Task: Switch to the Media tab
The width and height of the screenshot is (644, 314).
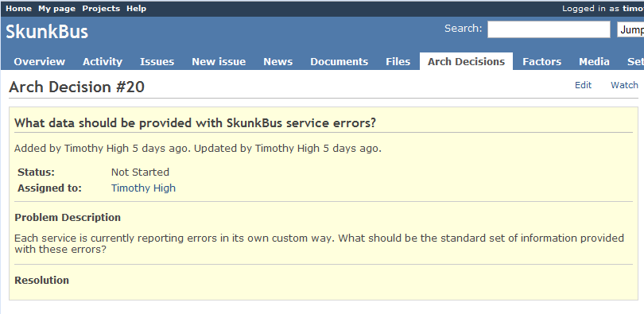Action: coord(594,61)
